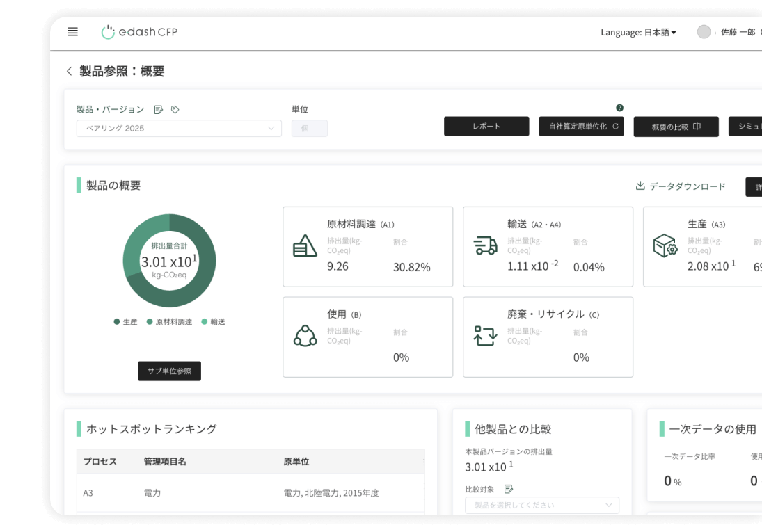762x532 pixels.
Task: Click the edit icon beside 製品・バージョン
Action: (159, 110)
